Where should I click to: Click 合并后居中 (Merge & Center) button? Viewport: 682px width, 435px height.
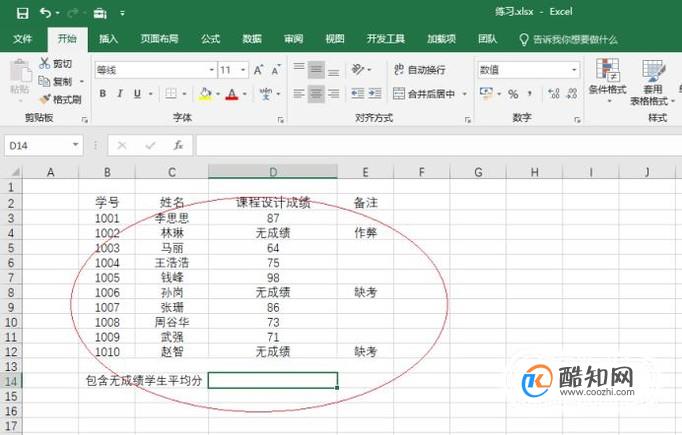[x=424, y=94]
